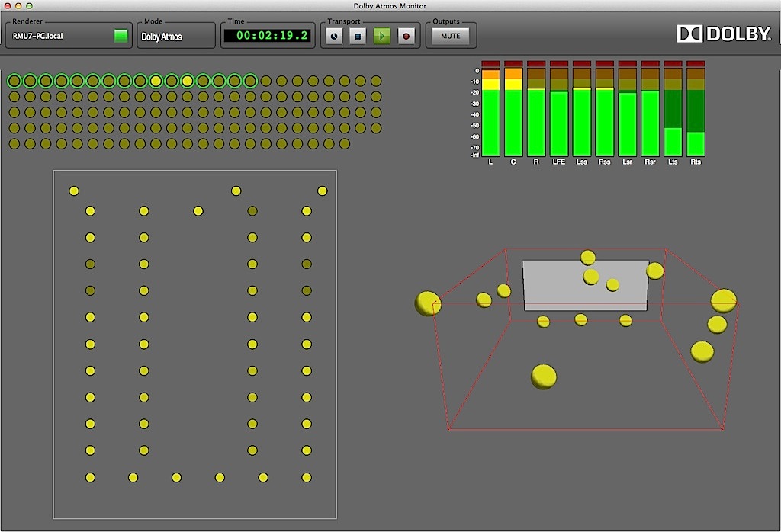Viewport: 781px width, 532px height.
Task: Click the timecode sync clock transport button
Action: point(334,36)
